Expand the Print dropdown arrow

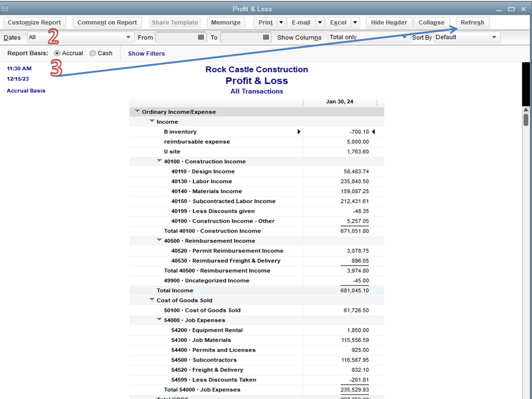point(281,22)
